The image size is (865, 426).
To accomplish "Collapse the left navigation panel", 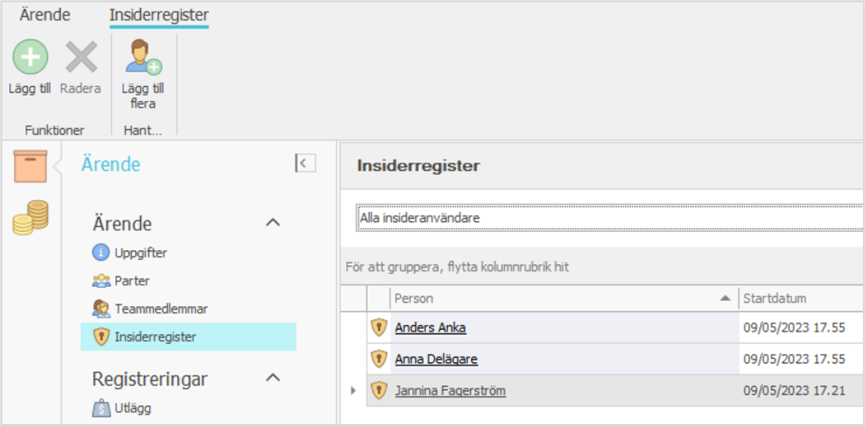I will [x=305, y=164].
